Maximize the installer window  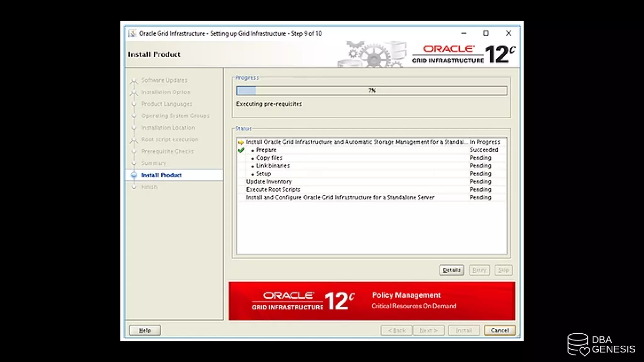point(486,33)
